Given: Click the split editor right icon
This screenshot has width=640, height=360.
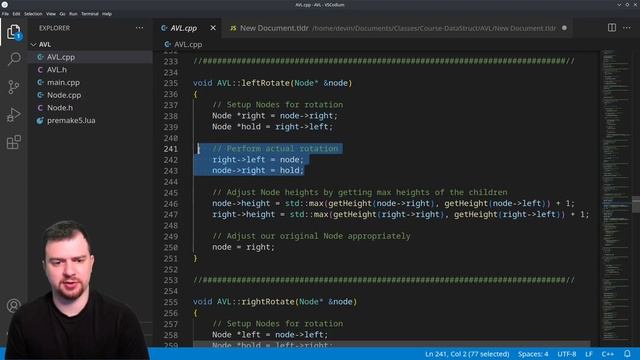Looking at the screenshot, I should point(611,28).
